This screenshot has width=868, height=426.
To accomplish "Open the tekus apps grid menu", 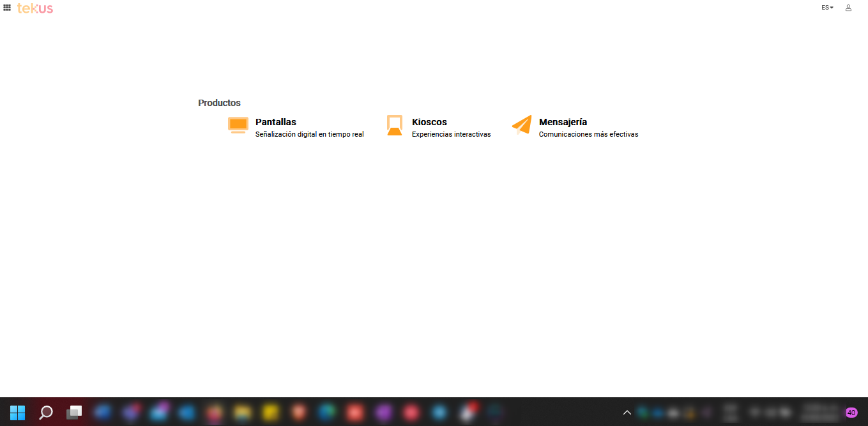I will [x=7, y=8].
